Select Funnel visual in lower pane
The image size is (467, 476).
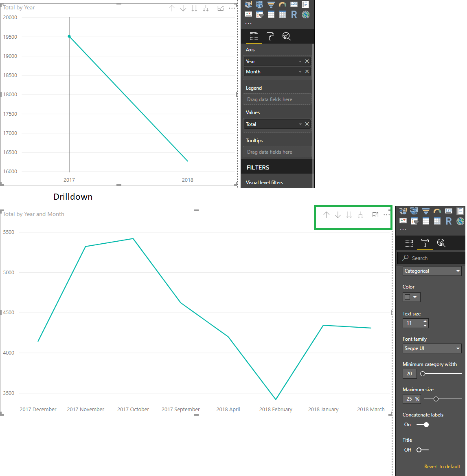[426, 211]
